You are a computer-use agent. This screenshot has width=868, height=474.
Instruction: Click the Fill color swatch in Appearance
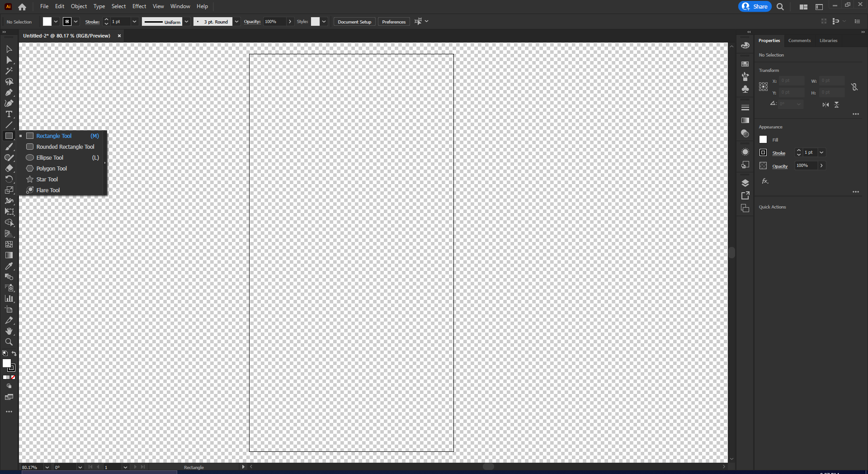763,139
